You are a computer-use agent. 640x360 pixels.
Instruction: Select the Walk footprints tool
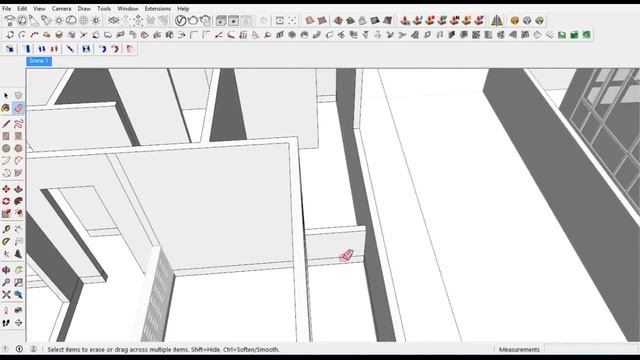[x=6, y=323]
